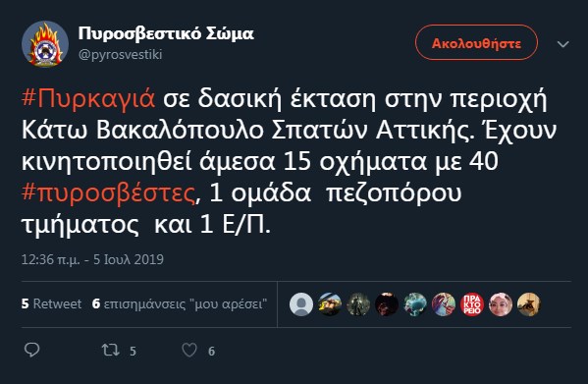Open the pink-haired avatar profile
The width and height of the screenshot is (588, 384).
[501, 304]
